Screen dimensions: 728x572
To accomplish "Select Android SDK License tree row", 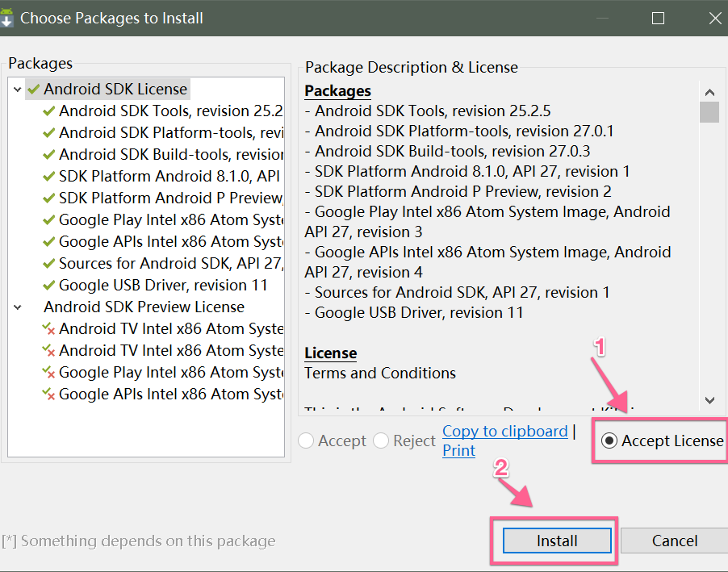I will (x=107, y=89).
